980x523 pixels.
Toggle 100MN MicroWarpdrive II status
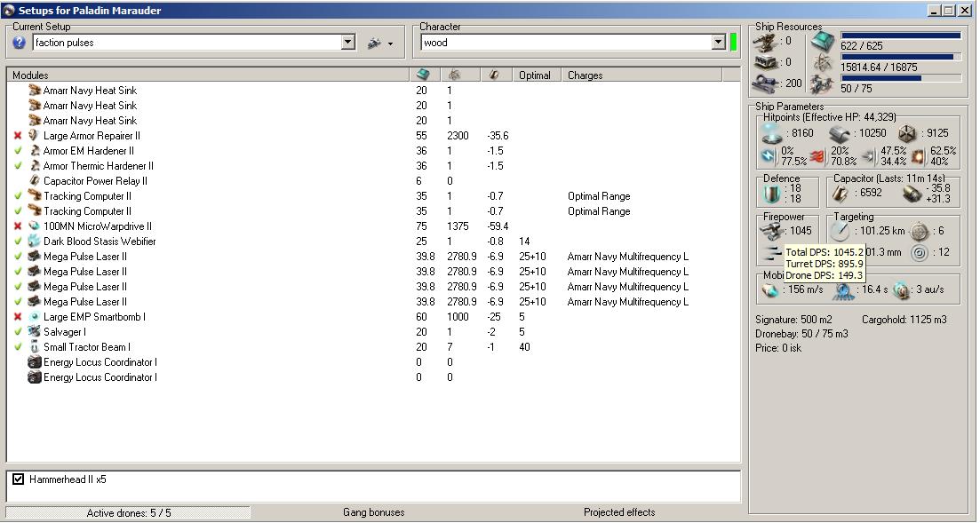click(18, 226)
